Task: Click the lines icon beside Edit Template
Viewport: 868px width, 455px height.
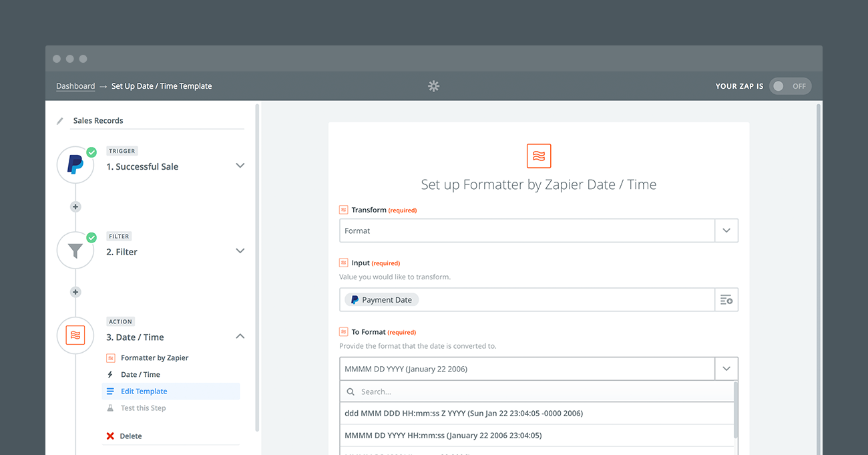Action: click(x=110, y=392)
